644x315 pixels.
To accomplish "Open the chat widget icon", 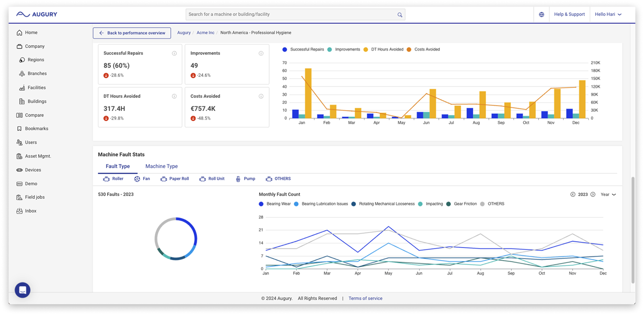I will [22, 290].
